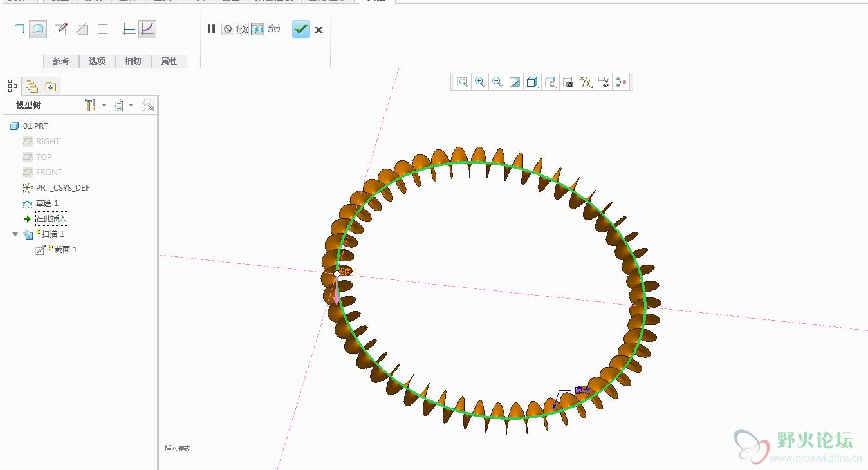Screen dimensions: 868x470
Task: Switch to the favorites navigator tab
Action: click(51, 86)
